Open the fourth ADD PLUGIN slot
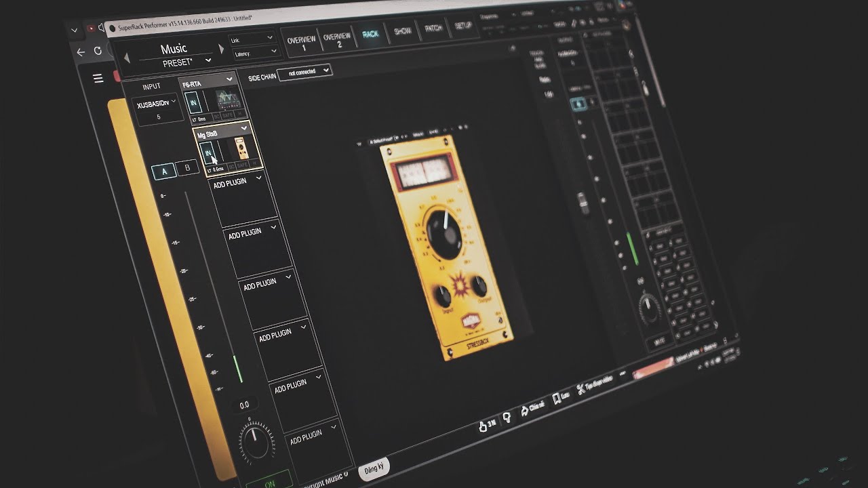 (287, 350)
